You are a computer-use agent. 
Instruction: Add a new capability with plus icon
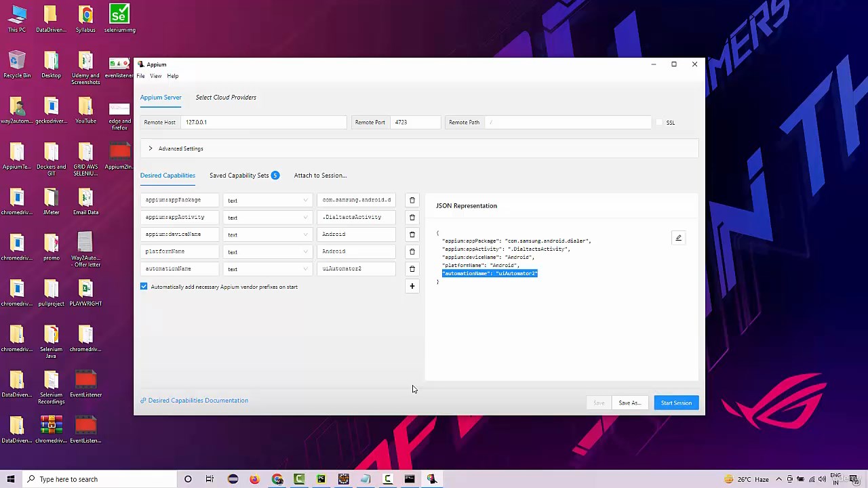coord(412,286)
